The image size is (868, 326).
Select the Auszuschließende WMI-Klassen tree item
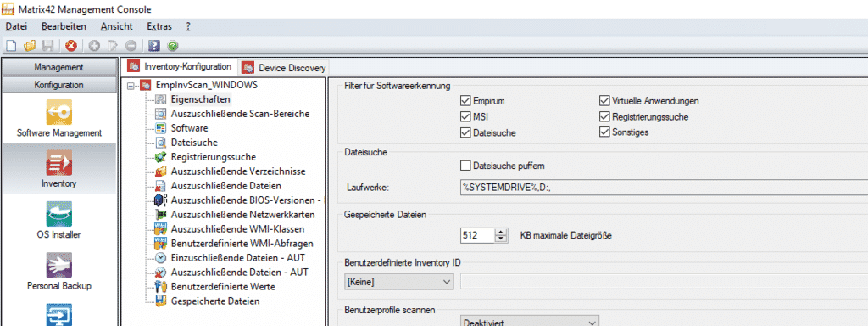pos(237,229)
